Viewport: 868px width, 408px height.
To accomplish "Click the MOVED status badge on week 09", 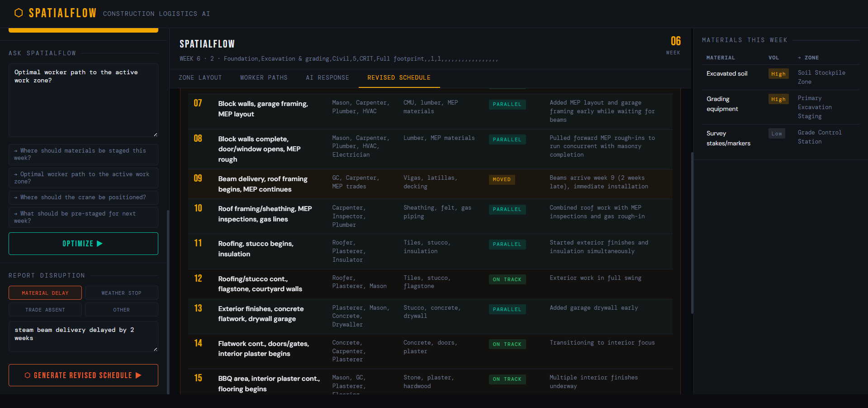I will 502,180.
